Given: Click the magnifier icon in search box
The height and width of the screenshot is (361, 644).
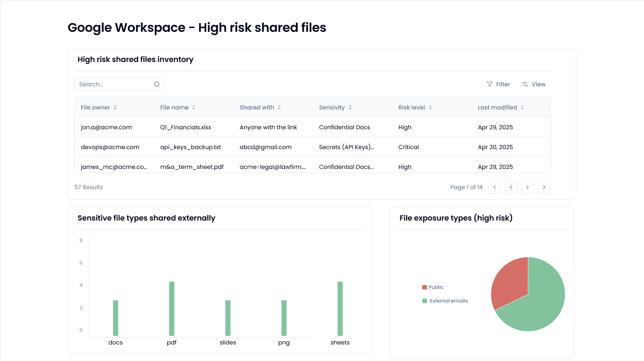Looking at the screenshot, I should [x=157, y=84].
